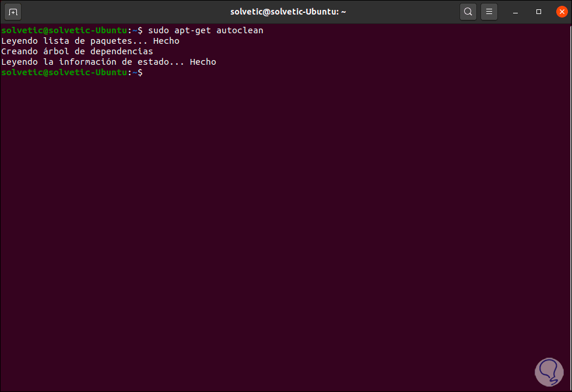Open a new terminal tab
The height and width of the screenshot is (392, 572).
tap(13, 12)
